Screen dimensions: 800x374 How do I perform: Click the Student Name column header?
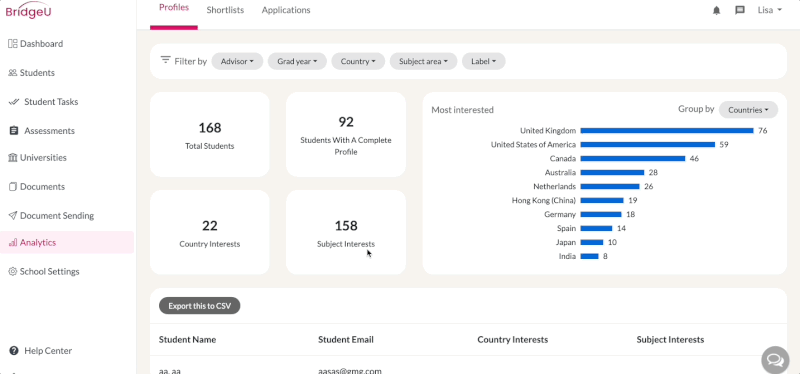(187, 340)
